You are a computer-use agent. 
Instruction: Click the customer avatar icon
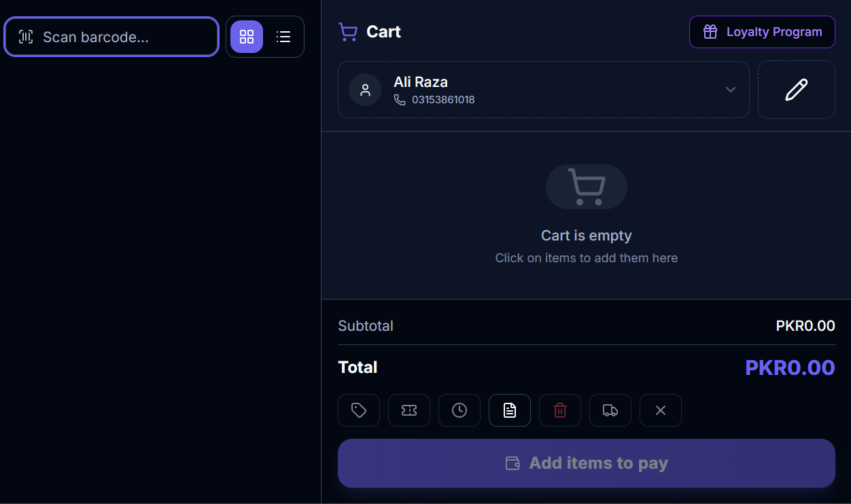[365, 90]
